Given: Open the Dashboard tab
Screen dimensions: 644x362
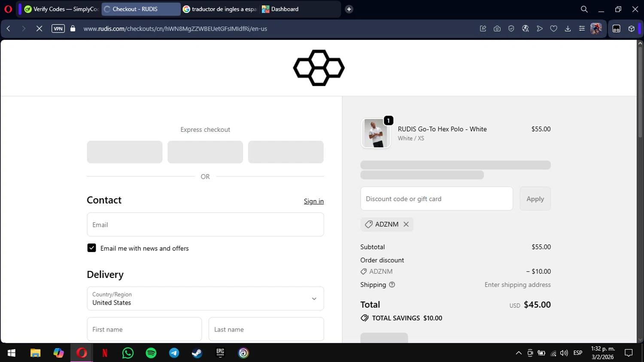Looking at the screenshot, I should 299,9.
